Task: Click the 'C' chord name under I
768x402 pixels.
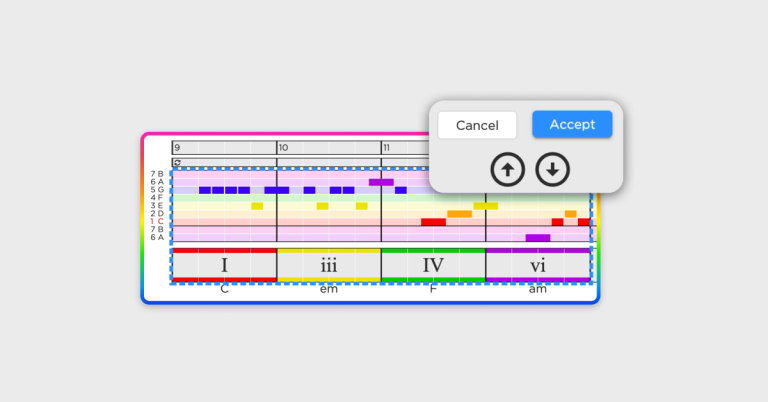Action: coord(224,289)
